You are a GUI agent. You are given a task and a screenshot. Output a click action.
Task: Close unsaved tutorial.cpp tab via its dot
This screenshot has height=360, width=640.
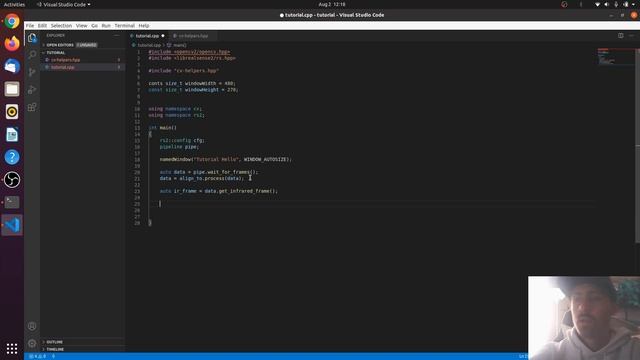pos(163,36)
